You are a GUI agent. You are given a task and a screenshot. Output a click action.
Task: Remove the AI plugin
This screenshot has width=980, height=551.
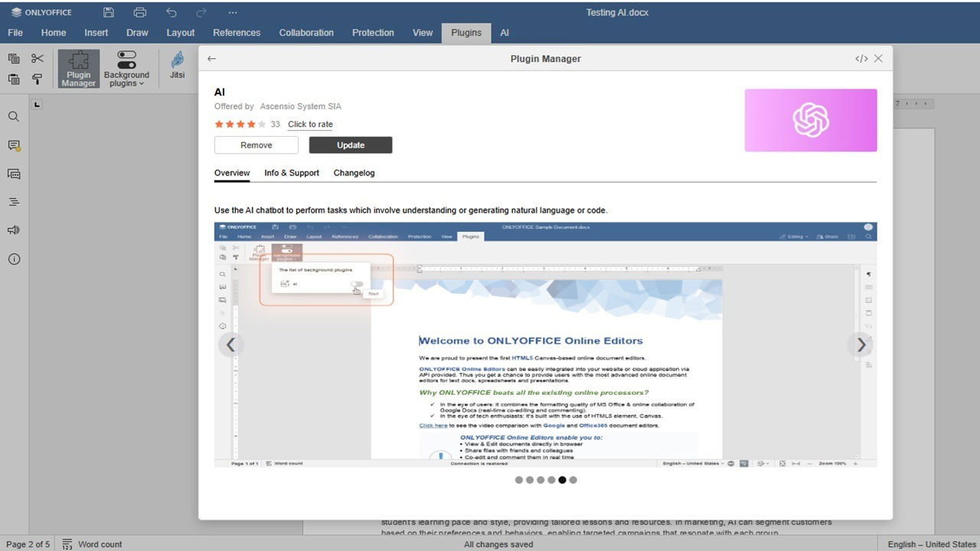click(256, 145)
